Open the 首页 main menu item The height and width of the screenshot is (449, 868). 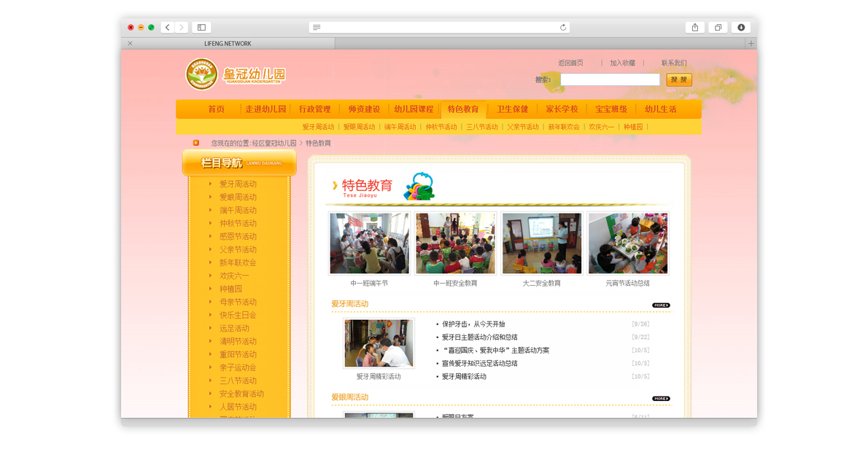tap(217, 109)
